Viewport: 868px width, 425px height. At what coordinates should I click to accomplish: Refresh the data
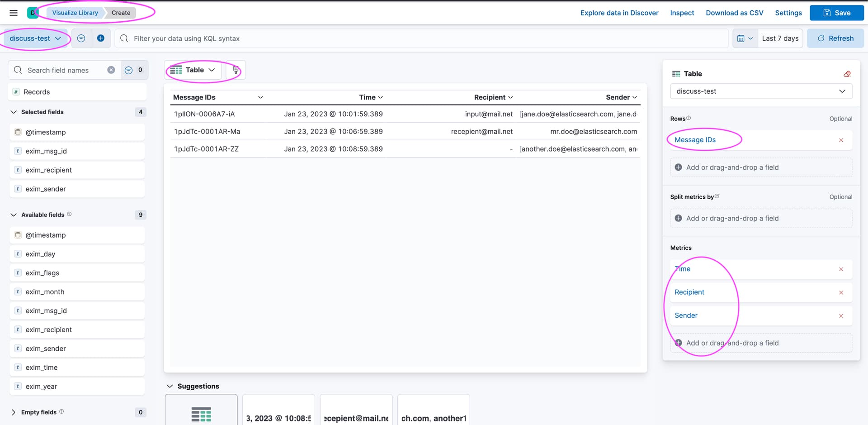[x=835, y=38]
